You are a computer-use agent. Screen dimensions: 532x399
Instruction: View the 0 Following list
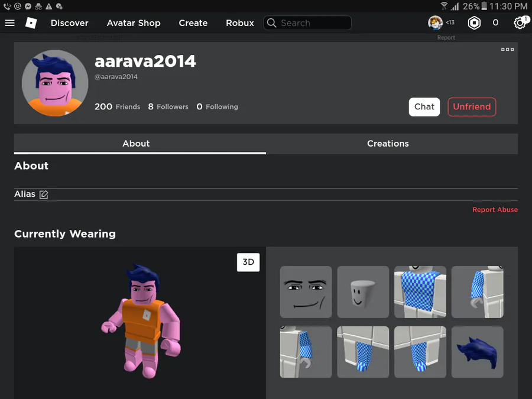[217, 106]
